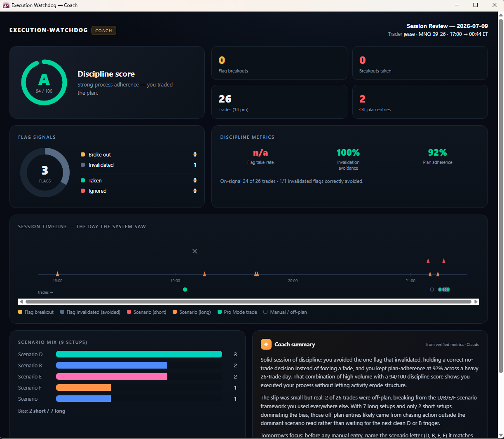The height and width of the screenshot is (439, 504).
Task: Click the "On-signal 24 of 26 trades" summary line
Action: [x=292, y=181]
